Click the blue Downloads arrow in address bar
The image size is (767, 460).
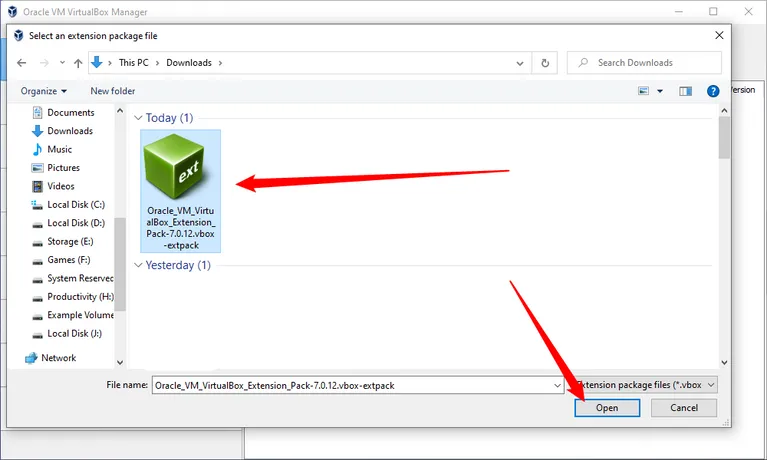(x=97, y=62)
